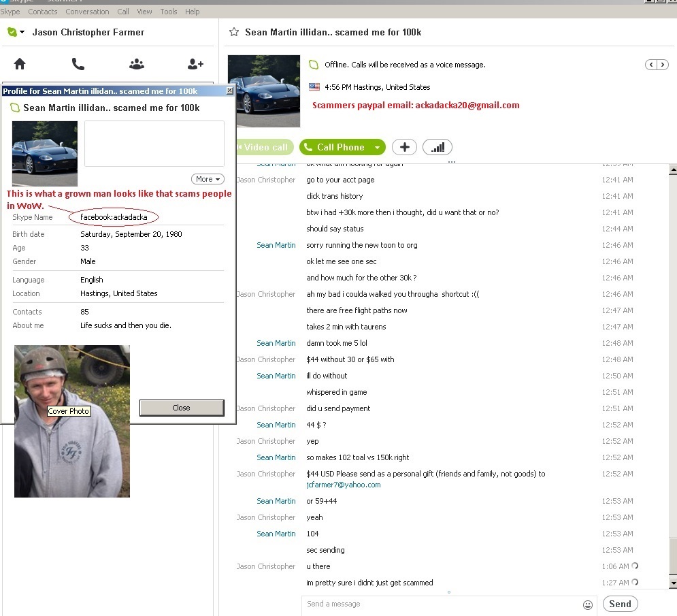The height and width of the screenshot is (616, 677).
Task: Open the Skype menu
Action: [x=10, y=12]
